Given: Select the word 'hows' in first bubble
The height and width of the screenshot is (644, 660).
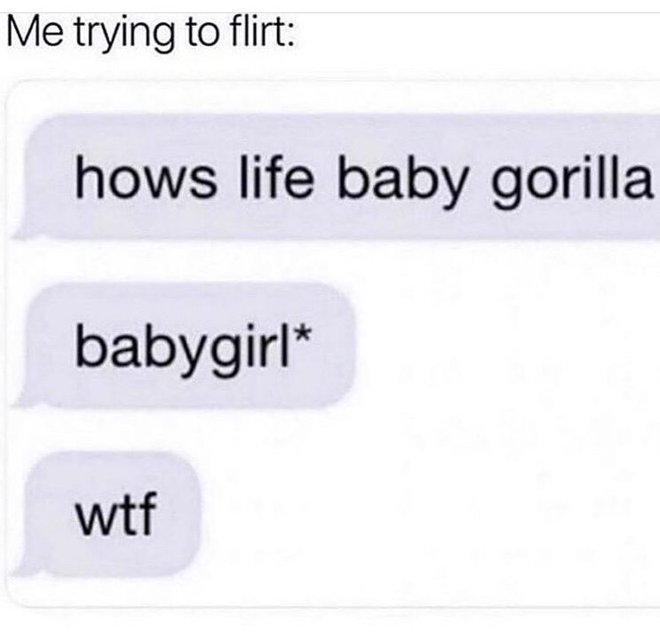Looking at the screenshot, I should [x=145, y=177].
